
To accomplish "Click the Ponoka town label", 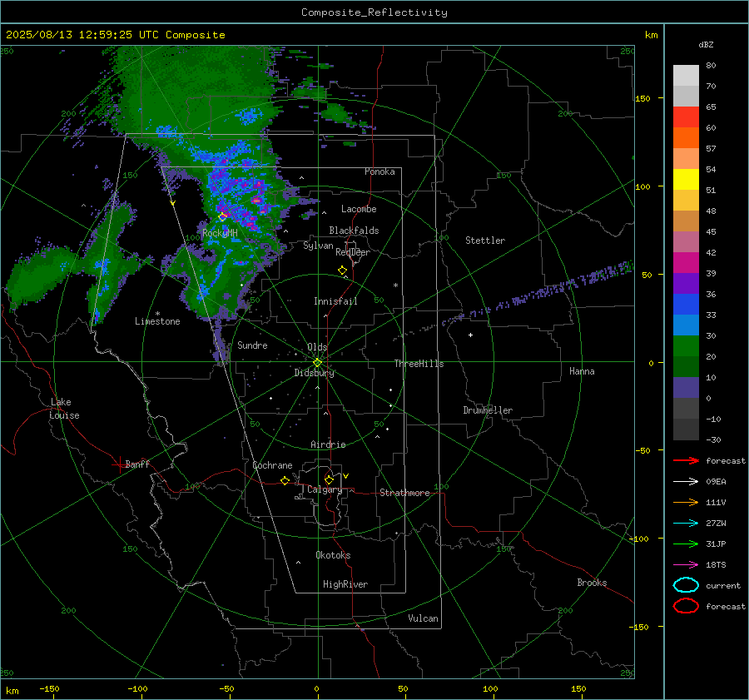I will [379, 171].
